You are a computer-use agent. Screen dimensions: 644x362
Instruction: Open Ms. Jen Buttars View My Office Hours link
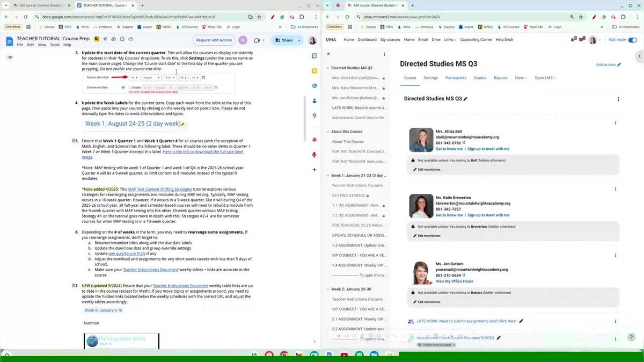click(x=455, y=281)
